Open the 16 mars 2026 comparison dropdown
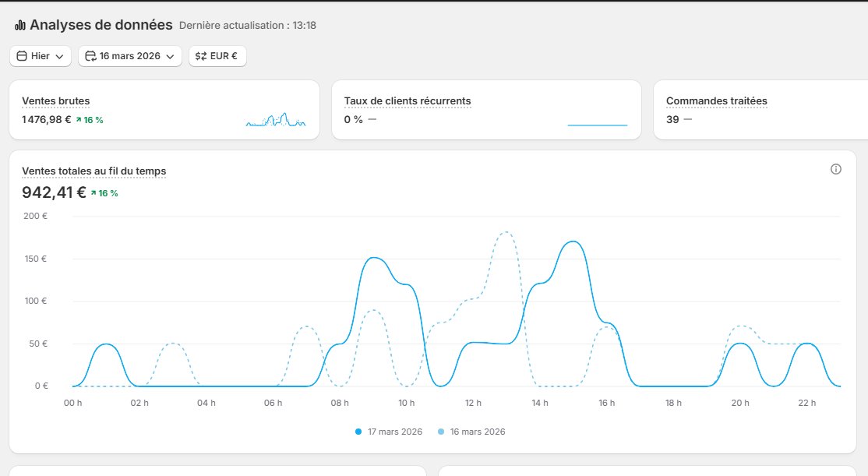The height and width of the screenshot is (476, 868). tap(130, 56)
